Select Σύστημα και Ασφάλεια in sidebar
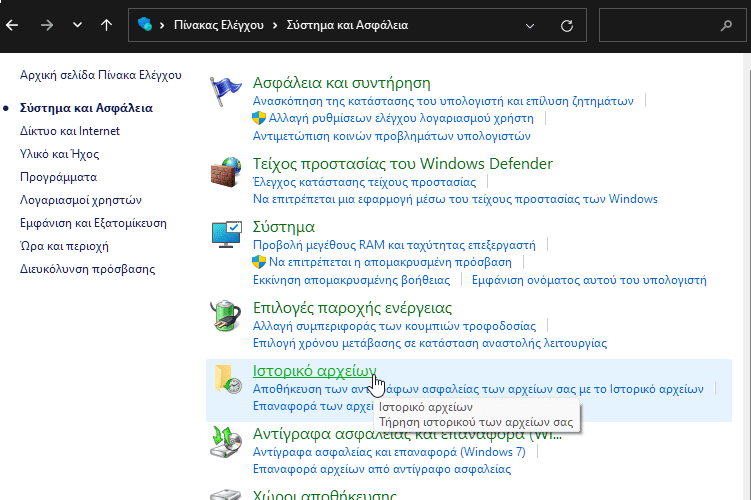The height and width of the screenshot is (500, 751). click(x=86, y=108)
